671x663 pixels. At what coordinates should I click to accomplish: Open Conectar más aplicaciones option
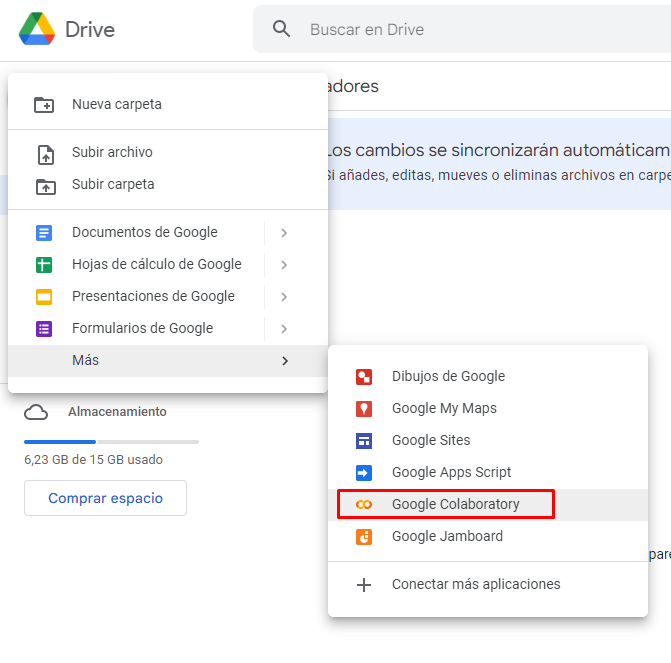click(475, 584)
